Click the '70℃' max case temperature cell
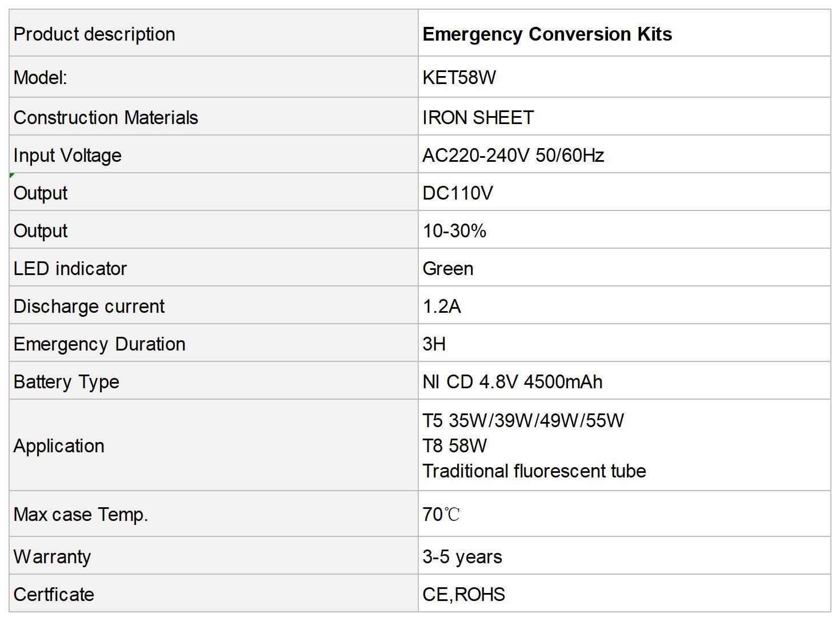 pyautogui.click(x=624, y=513)
